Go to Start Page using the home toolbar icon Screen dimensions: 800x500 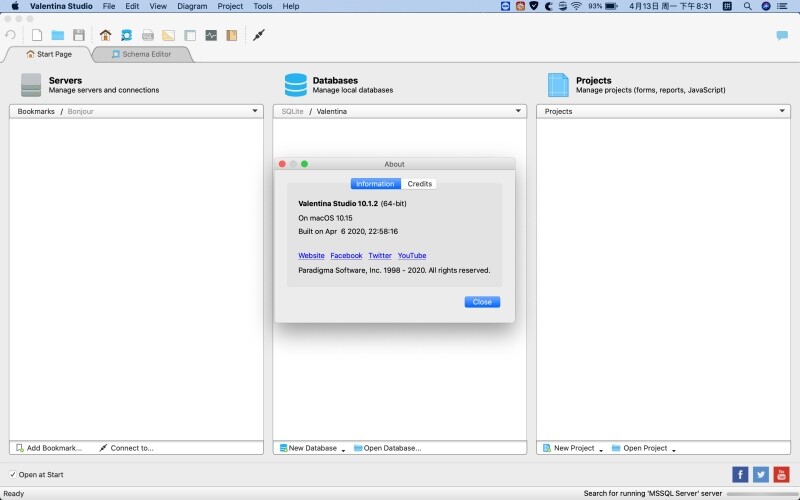[106, 35]
